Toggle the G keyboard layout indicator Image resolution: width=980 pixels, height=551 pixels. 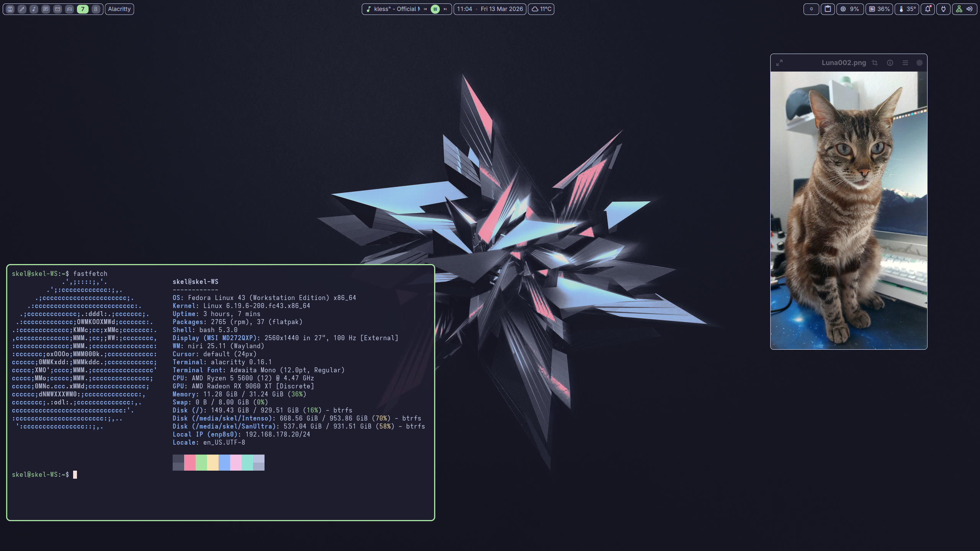click(811, 9)
